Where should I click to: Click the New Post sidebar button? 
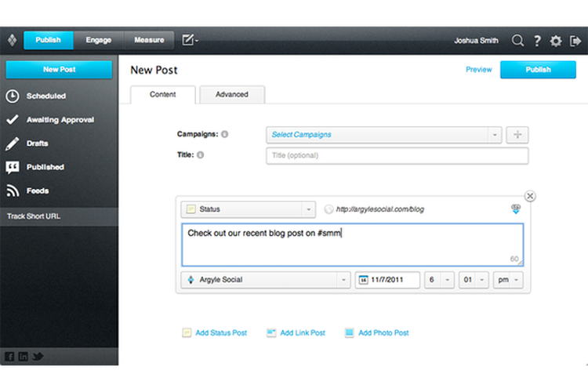[59, 70]
